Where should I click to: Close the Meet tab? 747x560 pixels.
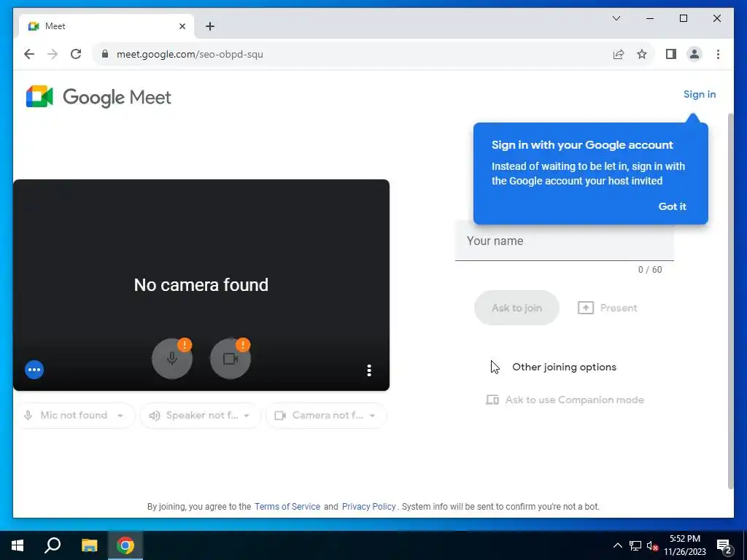point(182,26)
